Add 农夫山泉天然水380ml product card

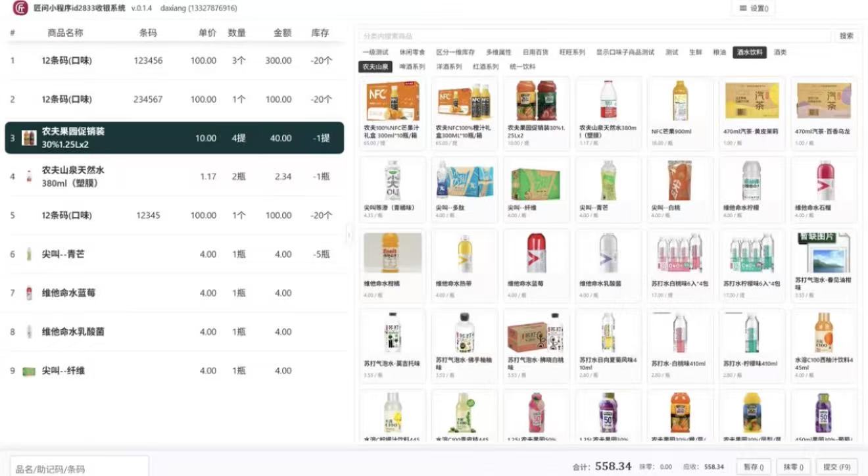(x=608, y=113)
